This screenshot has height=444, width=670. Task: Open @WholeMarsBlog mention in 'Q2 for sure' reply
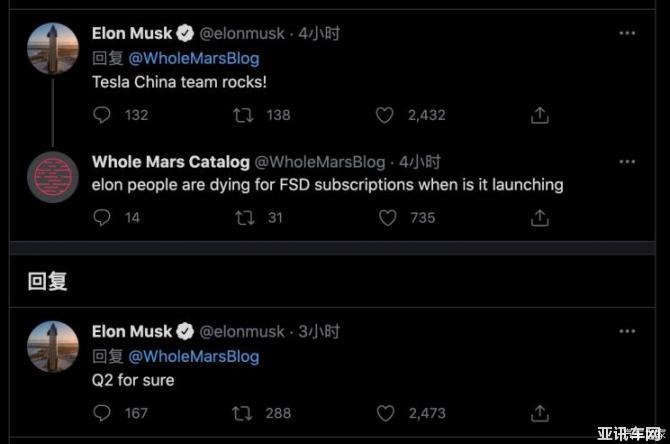(194, 356)
